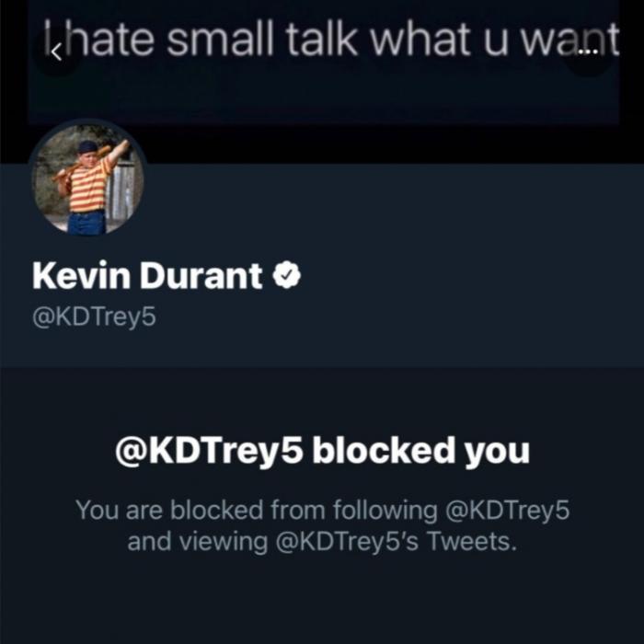The height and width of the screenshot is (644, 644).
Task: Click the striped shirt in the avatar
Action: pos(88,186)
